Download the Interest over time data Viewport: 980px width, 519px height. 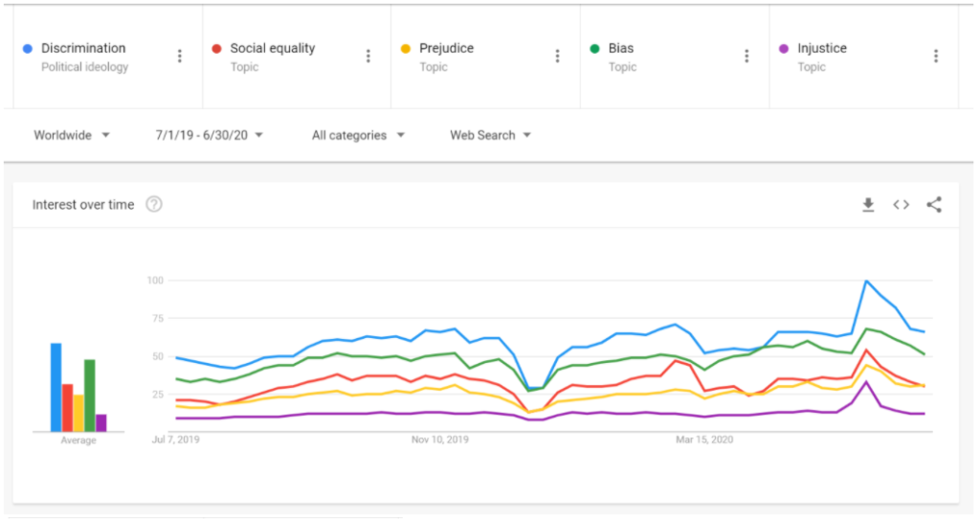pyautogui.click(x=868, y=205)
